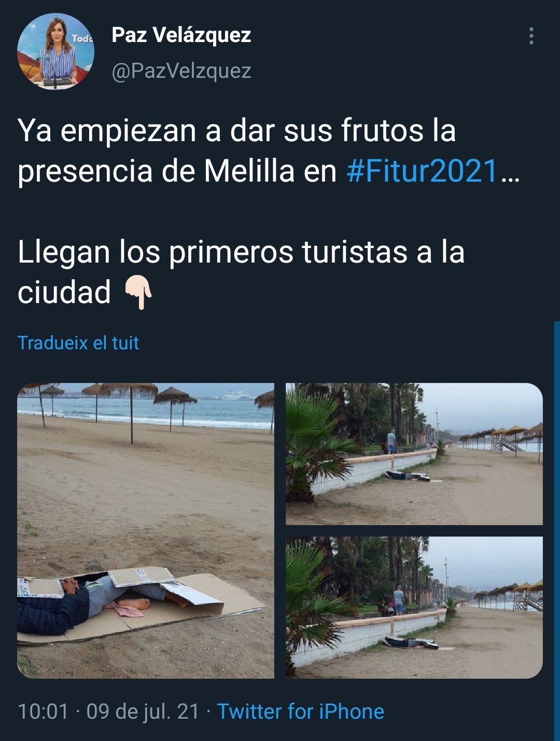Open the @PazVelzquez handle link

(181, 71)
